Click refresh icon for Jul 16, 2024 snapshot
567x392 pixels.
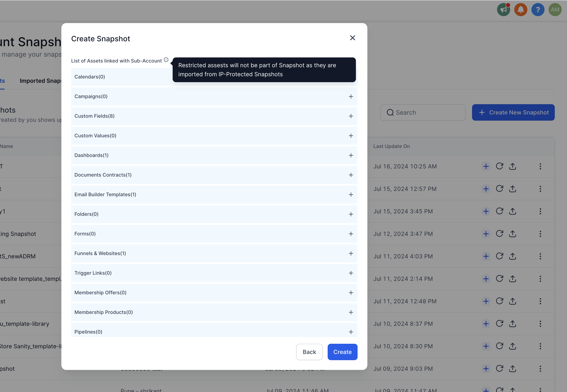[500, 166]
